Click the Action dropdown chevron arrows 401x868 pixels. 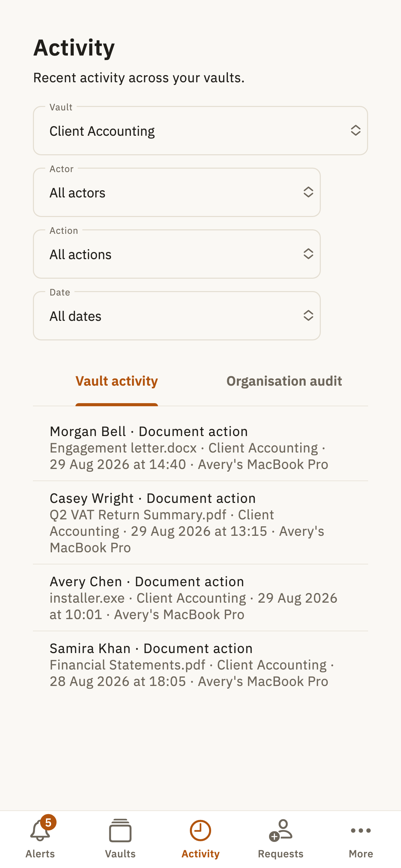pos(308,254)
